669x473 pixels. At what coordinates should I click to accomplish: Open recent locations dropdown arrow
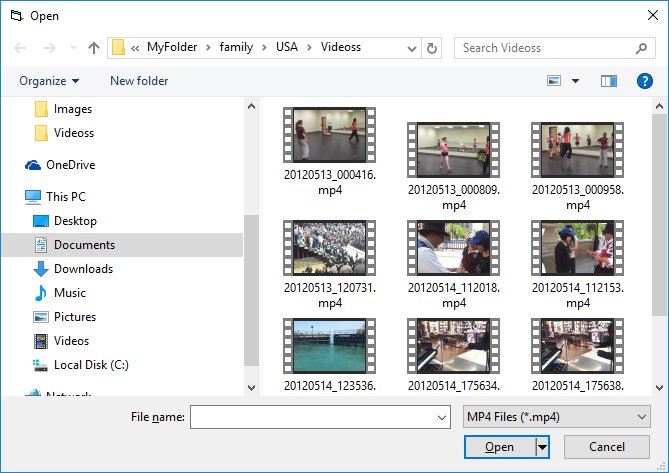coord(73,48)
